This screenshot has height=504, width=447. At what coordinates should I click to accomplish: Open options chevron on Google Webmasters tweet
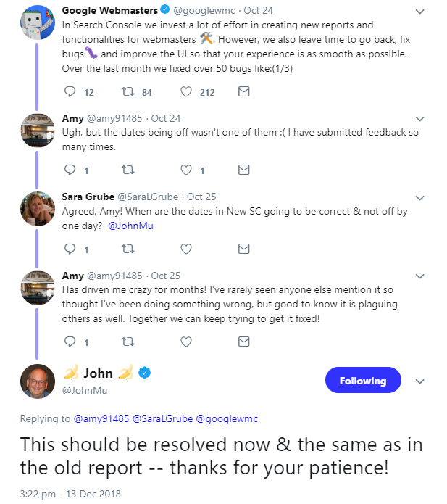point(421,11)
